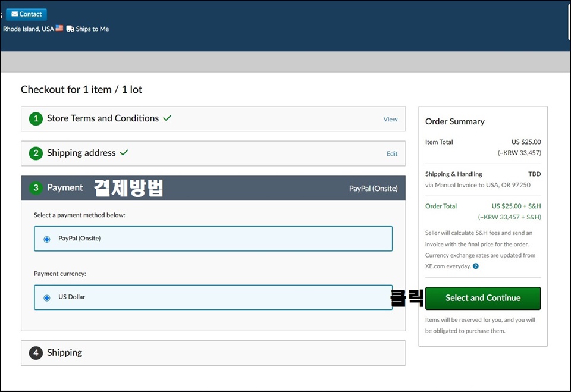Expand the Shipping address section
This screenshot has width=571, height=392.
[213, 153]
